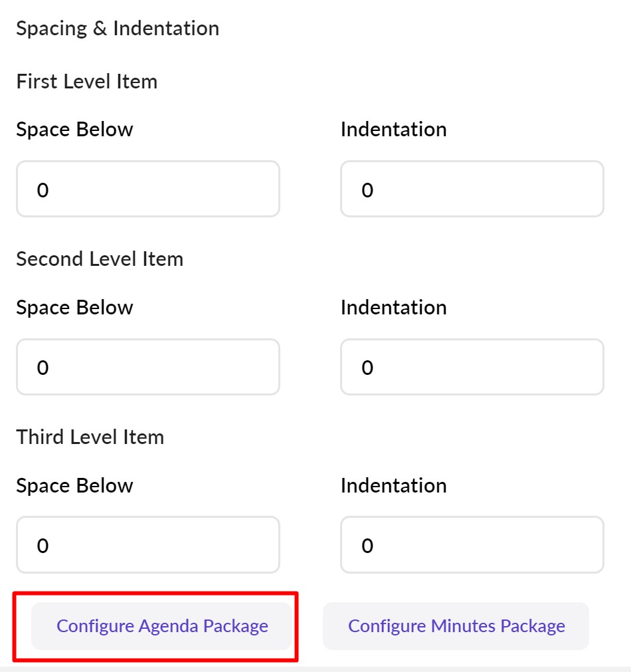Click the Indentation label under Second Level Item

(393, 307)
